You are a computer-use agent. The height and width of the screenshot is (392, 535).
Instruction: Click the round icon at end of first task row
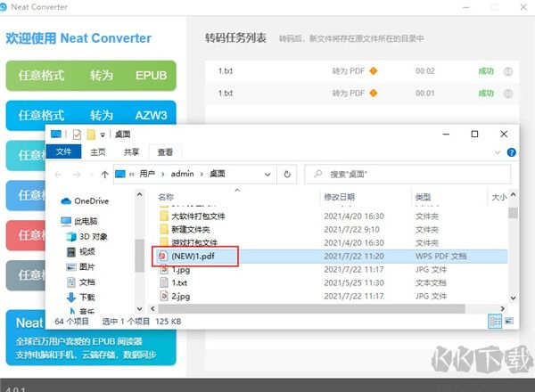(x=508, y=71)
